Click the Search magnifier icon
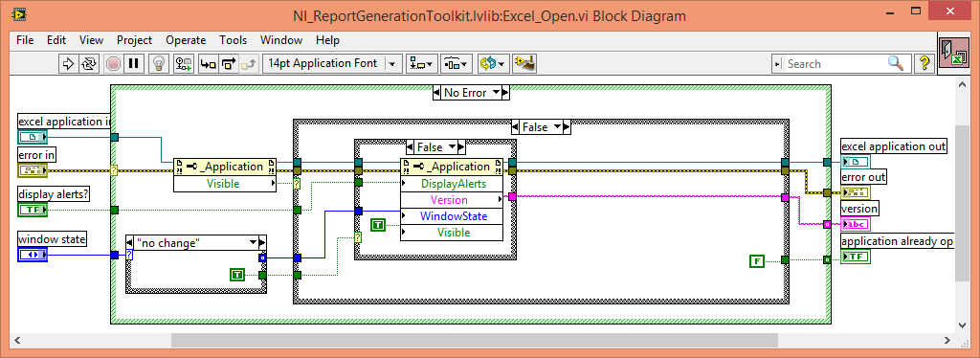The width and height of the screenshot is (980, 358). [x=896, y=63]
